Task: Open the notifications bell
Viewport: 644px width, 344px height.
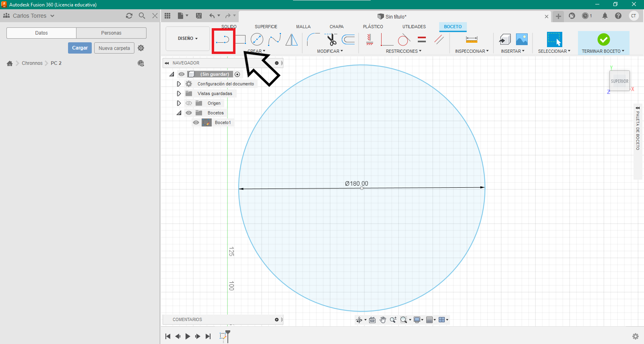Action: [605, 16]
